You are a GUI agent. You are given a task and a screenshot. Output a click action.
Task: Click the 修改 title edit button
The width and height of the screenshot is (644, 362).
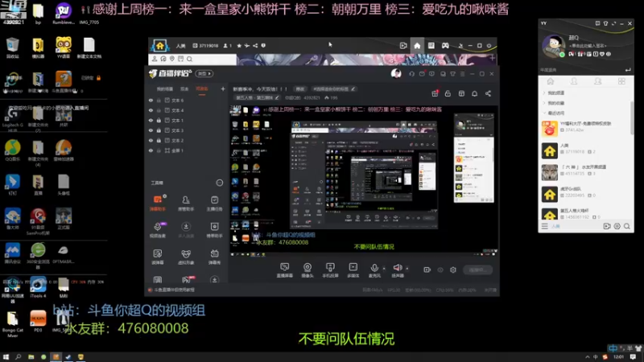[300, 88]
